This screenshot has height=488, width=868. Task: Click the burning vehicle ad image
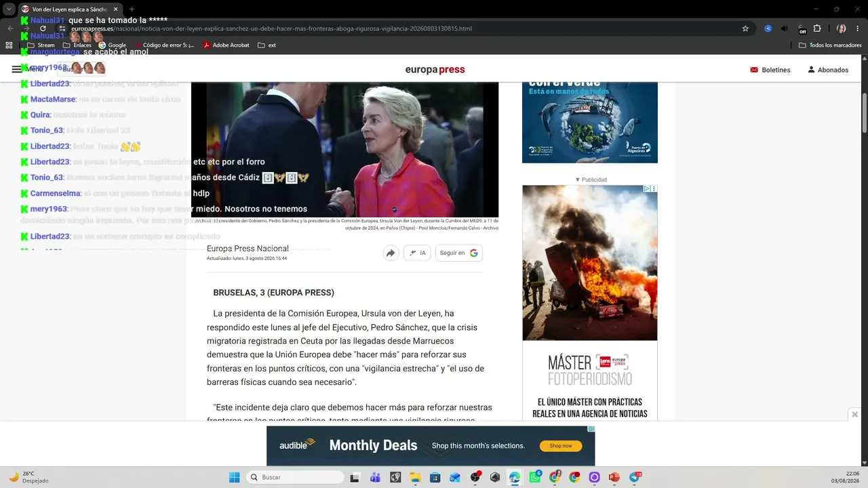[590, 263]
